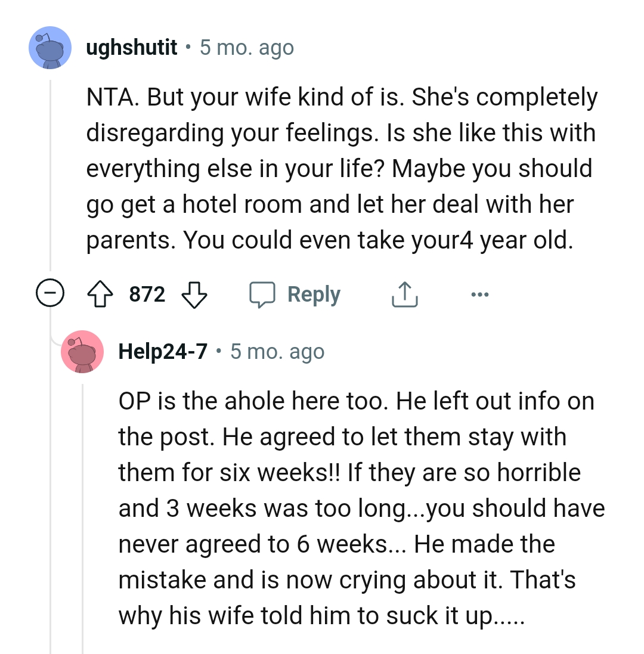Click the upvote arrow next to 872
The width and height of the screenshot is (644, 654).
(x=101, y=293)
